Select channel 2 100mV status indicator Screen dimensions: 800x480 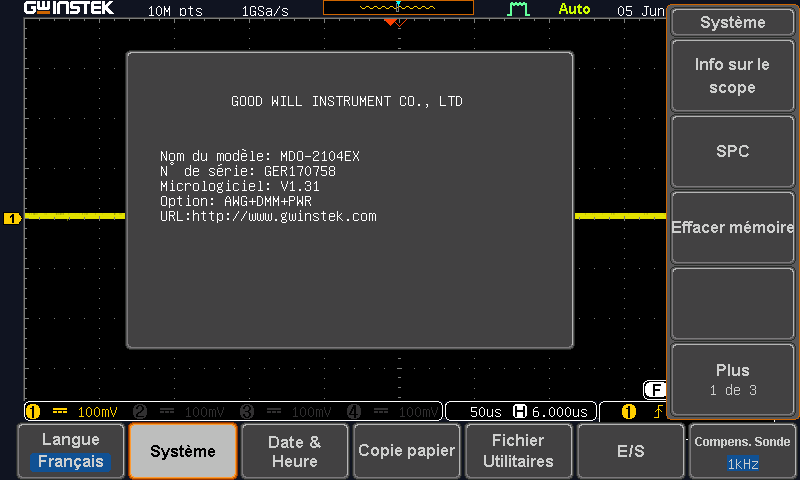pyautogui.click(x=179, y=412)
